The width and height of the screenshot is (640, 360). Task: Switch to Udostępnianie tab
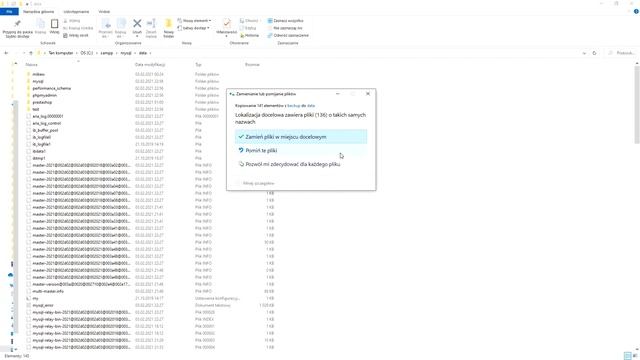76,11
